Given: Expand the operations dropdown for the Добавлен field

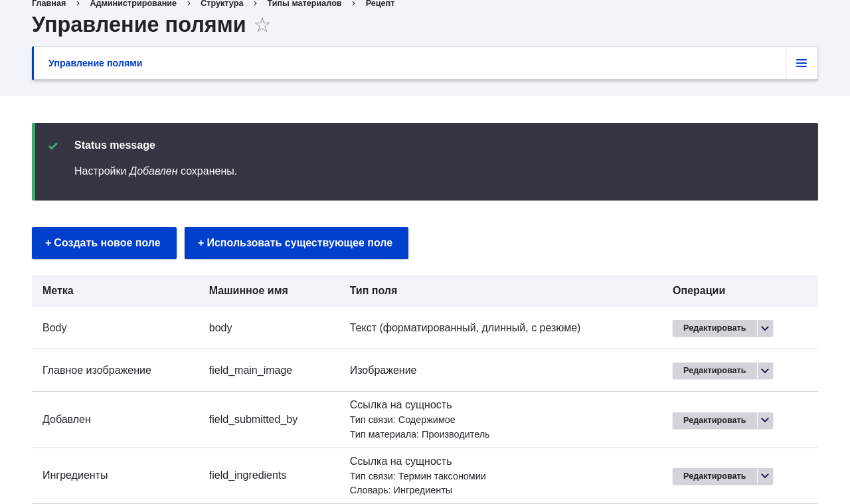Looking at the screenshot, I should [x=765, y=420].
